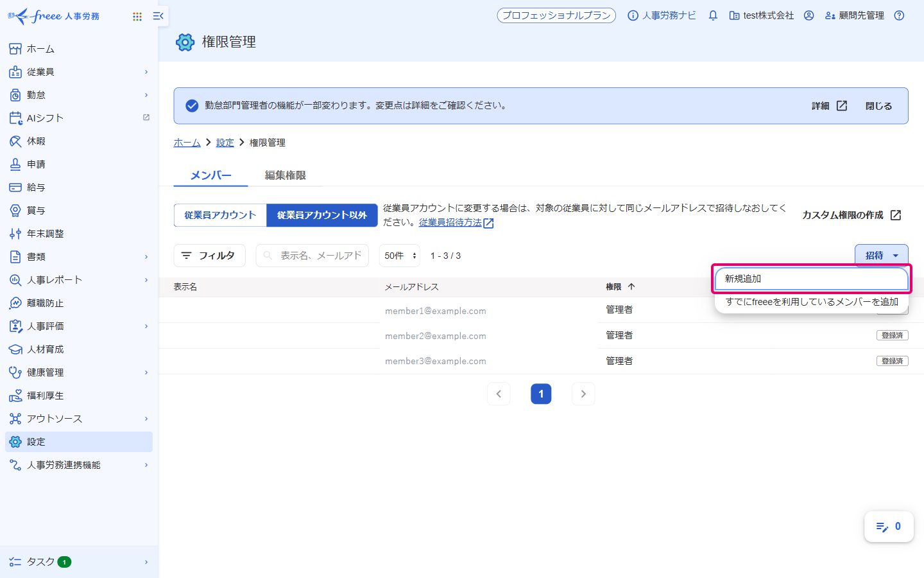Switch to the 編集権限 tab
Image resolution: width=924 pixels, height=578 pixels.
(286, 175)
